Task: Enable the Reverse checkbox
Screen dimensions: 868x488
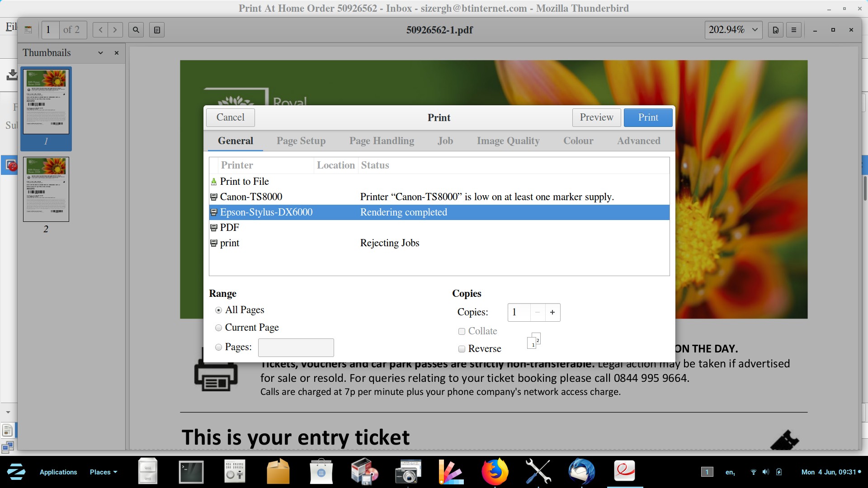Action: tap(462, 349)
